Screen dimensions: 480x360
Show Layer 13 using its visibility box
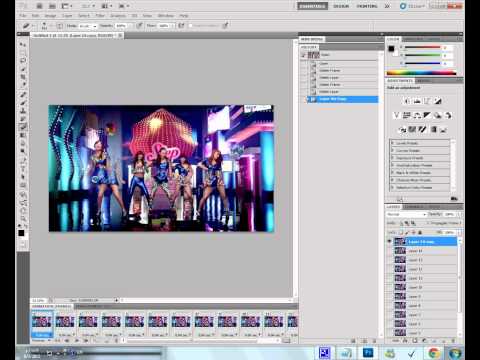389,260
